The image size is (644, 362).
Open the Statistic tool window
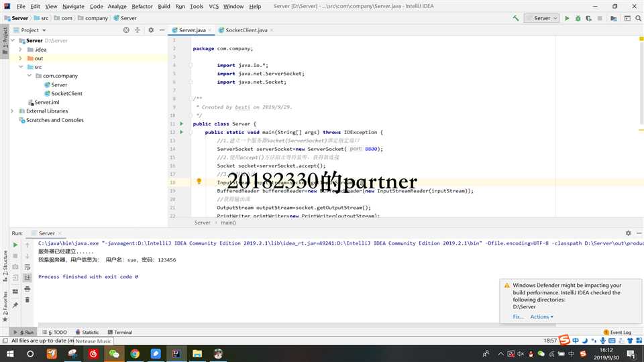click(x=87, y=332)
